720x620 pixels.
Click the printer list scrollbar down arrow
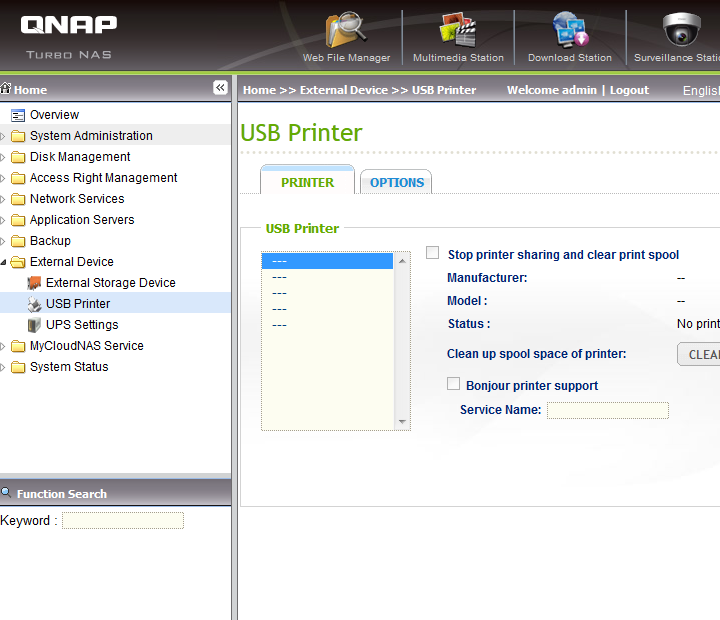click(403, 422)
